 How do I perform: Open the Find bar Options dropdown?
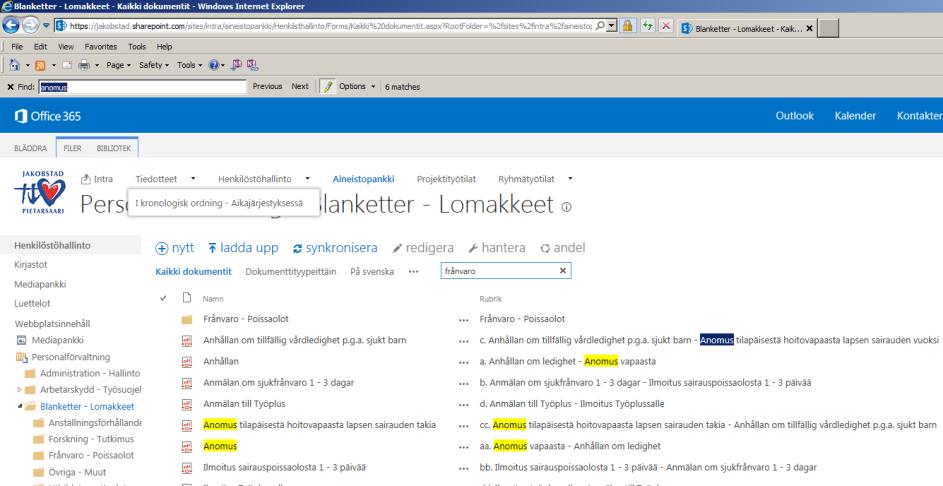(357, 87)
